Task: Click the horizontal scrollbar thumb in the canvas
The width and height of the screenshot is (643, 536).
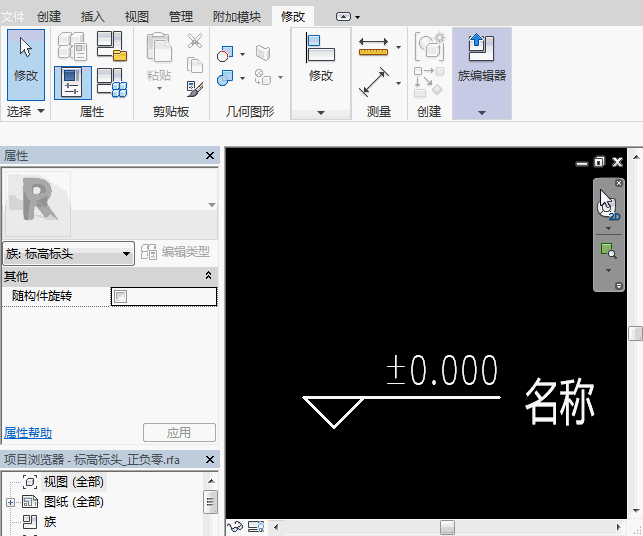Action: [447, 526]
